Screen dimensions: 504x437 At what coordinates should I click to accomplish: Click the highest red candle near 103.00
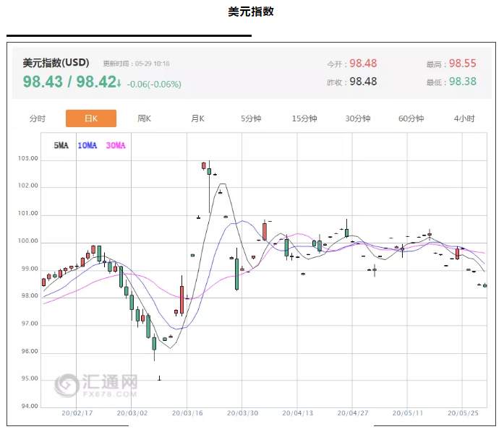pos(204,165)
